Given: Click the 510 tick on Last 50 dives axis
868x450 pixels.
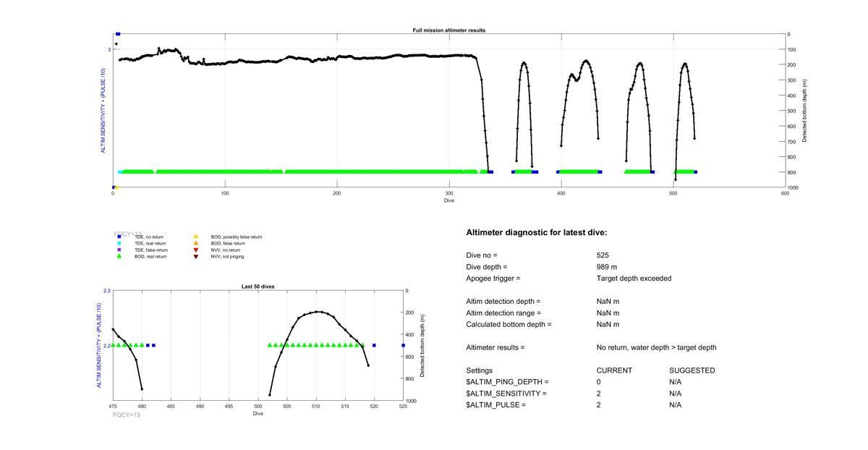Looking at the screenshot, I should pos(316,407).
